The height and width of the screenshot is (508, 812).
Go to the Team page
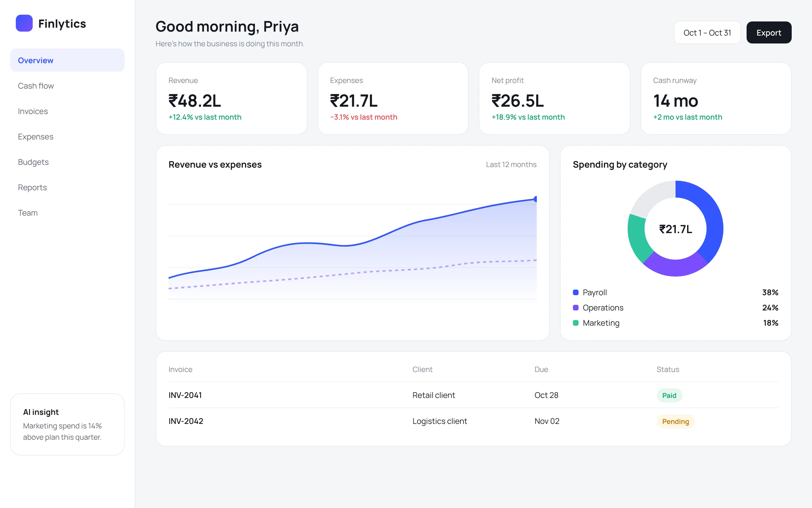click(67, 213)
